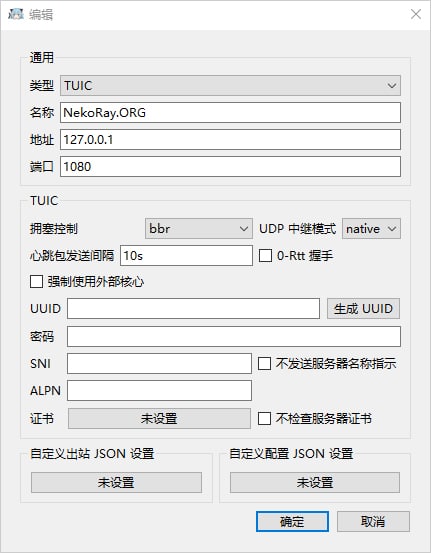Click the NekoRay app icon in title bar
Image resolution: width=431 pixels, height=553 pixels.
[x=16, y=14]
